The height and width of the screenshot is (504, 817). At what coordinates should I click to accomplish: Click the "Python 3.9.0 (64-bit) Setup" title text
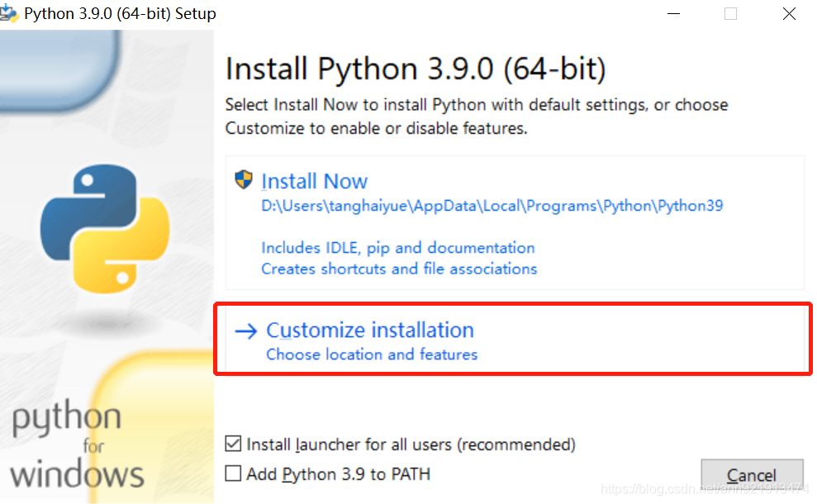(120, 12)
